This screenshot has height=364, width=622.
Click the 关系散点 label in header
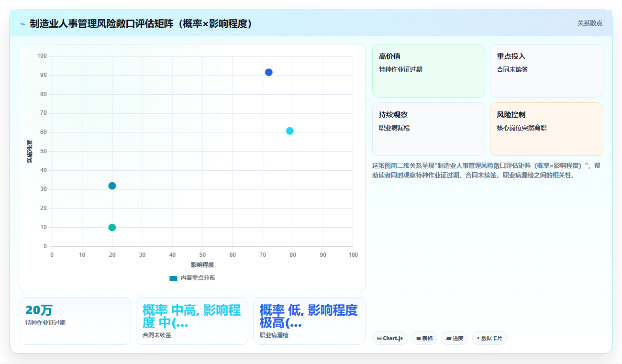pyautogui.click(x=589, y=23)
